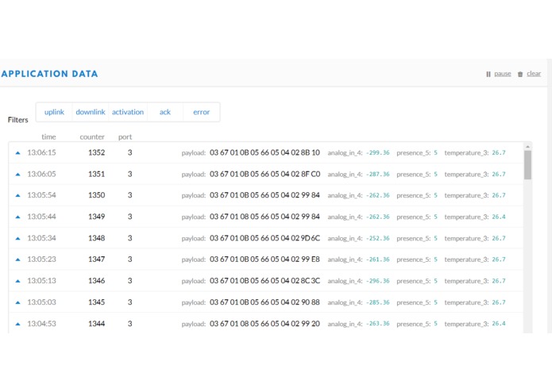Screen dimensions: 552x392
Task: Click analog_in_4 value -287.36
Action: pos(378,175)
